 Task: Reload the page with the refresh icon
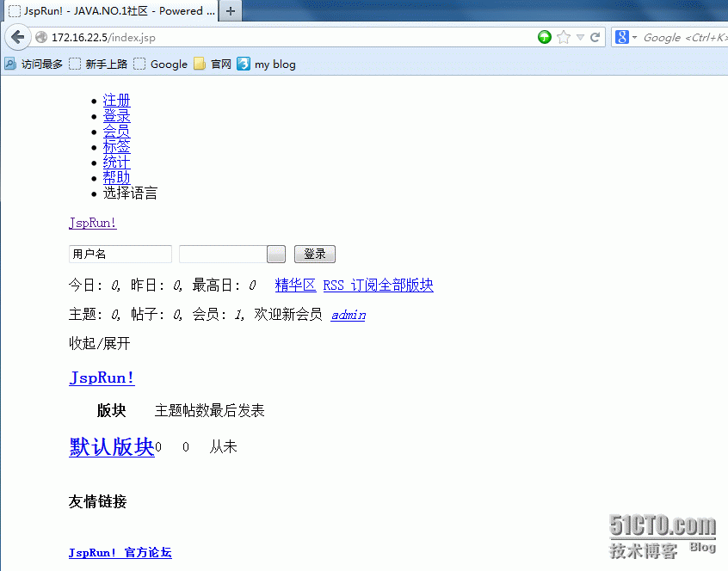tap(595, 37)
